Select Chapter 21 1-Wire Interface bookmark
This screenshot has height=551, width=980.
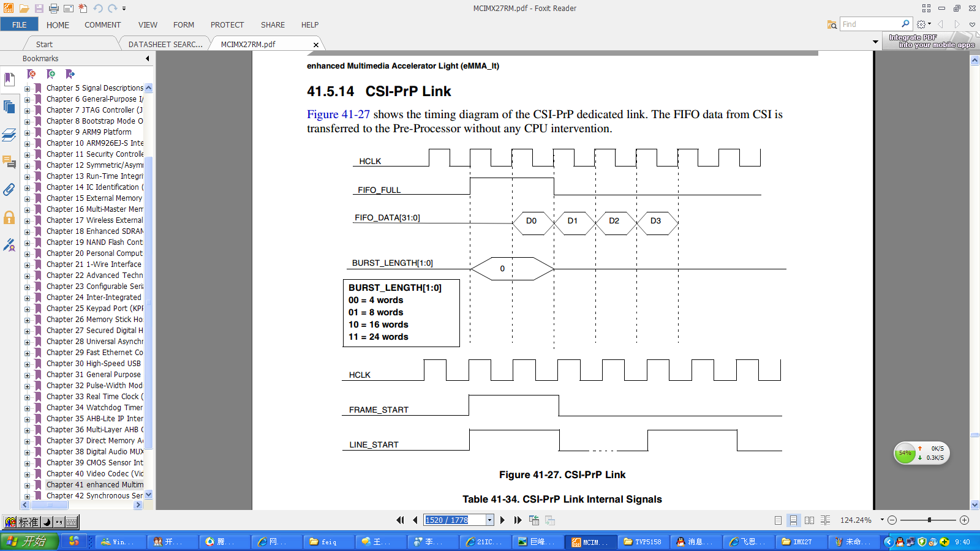(x=94, y=264)
